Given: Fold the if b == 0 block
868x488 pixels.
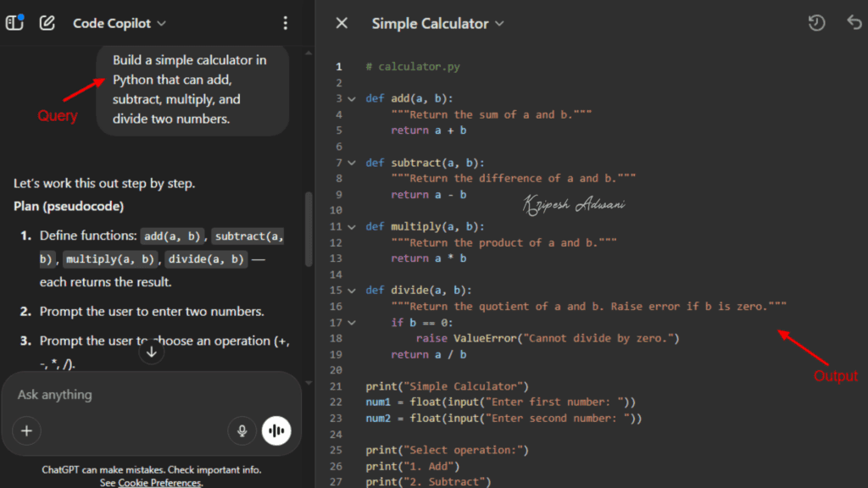Looking at the screenshot, I should [x=353, y=322].
